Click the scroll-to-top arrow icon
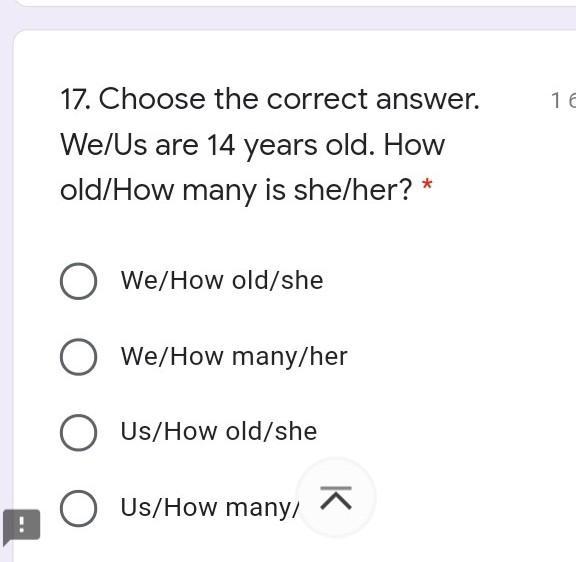576x562 pixels. point(336,498)
